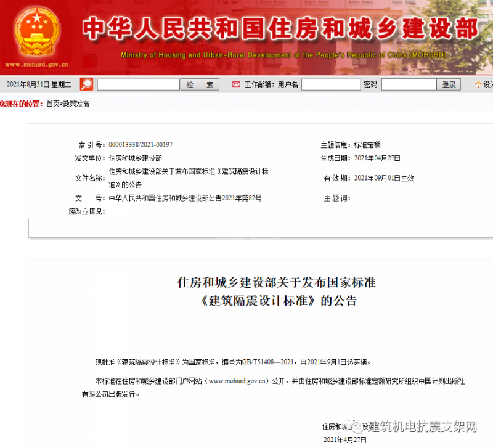Click the 标准定额 subject info value

pyautogui.click(x=367, y=145)
